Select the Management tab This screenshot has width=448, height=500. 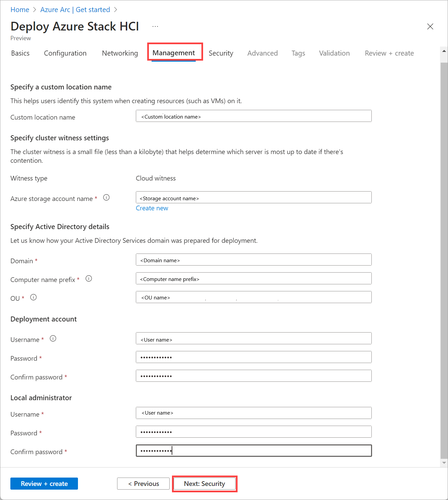[174, 53]
